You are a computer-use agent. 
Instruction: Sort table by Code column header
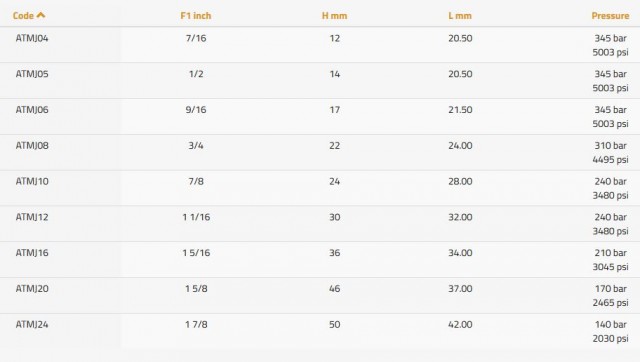tap(23, 16)
